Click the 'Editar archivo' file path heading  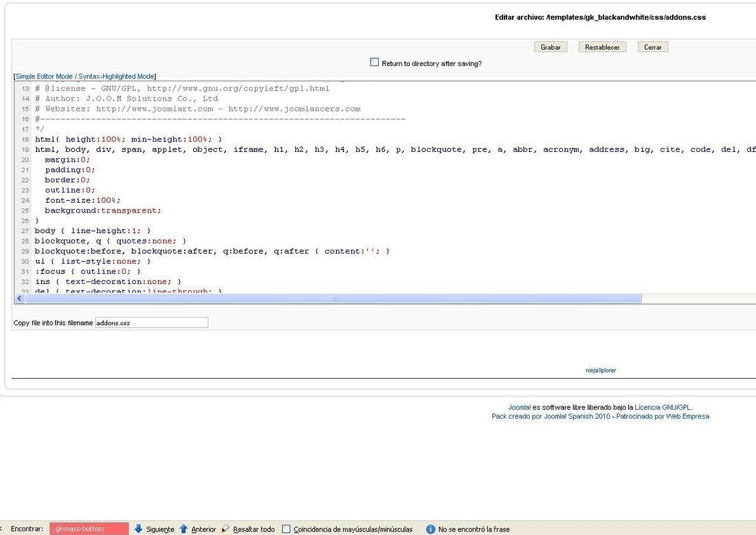coord(600,17)
